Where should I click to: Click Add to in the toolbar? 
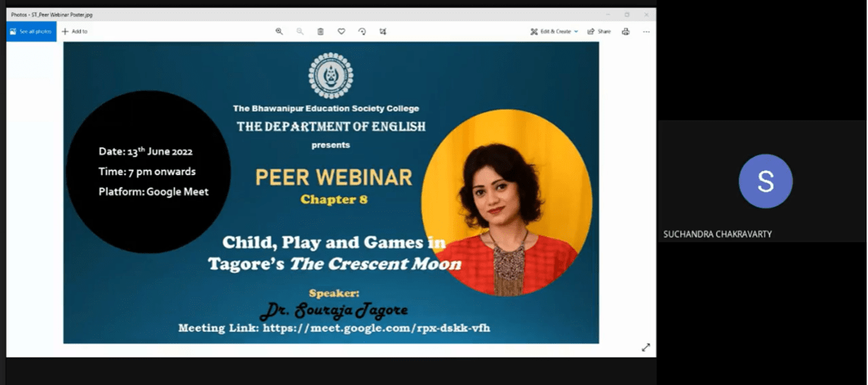[74, 32]
